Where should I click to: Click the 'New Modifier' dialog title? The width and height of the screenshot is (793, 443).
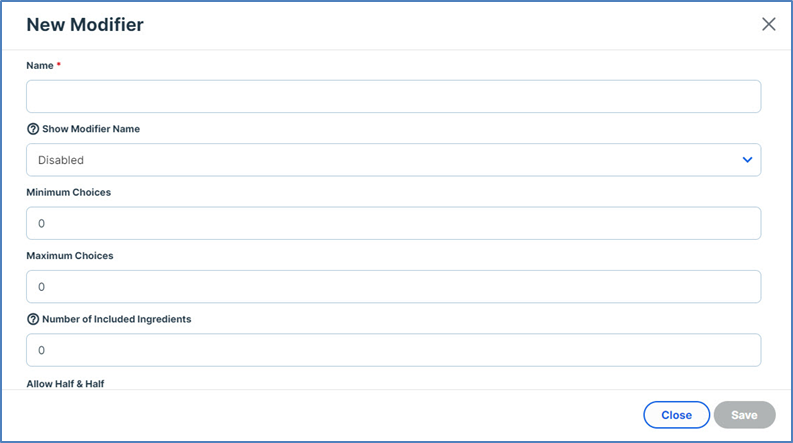click(x=85, y=25)
